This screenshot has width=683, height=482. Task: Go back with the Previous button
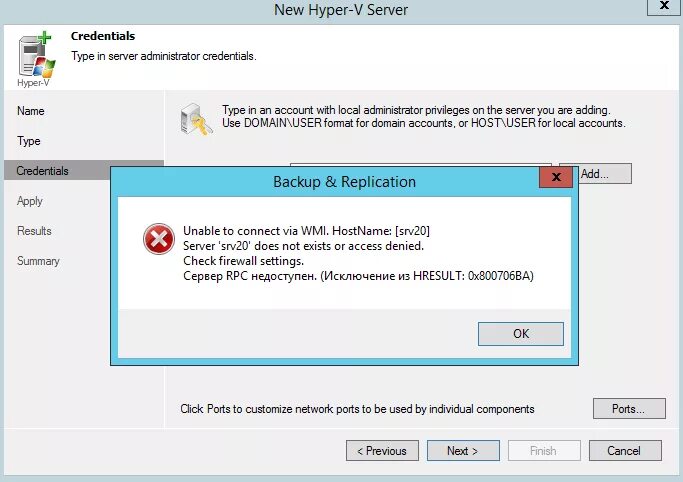point(382,451)
